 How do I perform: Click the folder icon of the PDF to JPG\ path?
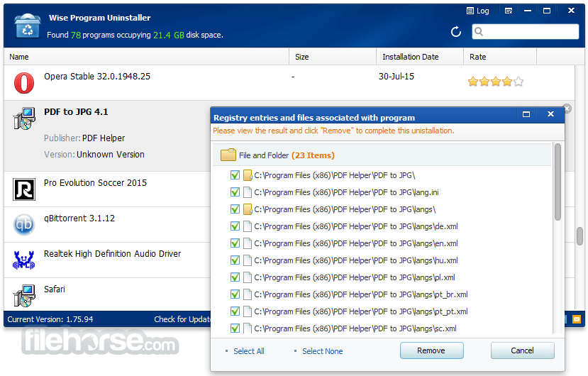point(248,175)
